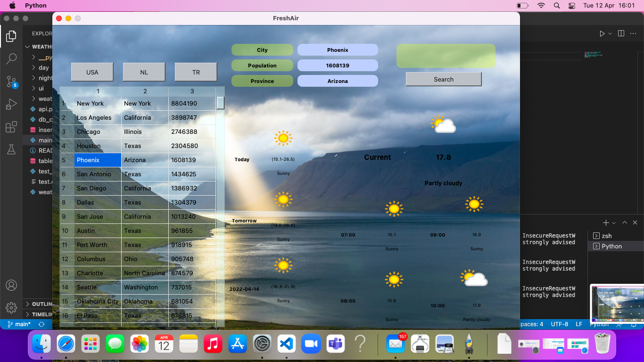Open Visual Studio Code from the Dock
The width and height of the screenshot is (644, 362).
tap(287, 344)
